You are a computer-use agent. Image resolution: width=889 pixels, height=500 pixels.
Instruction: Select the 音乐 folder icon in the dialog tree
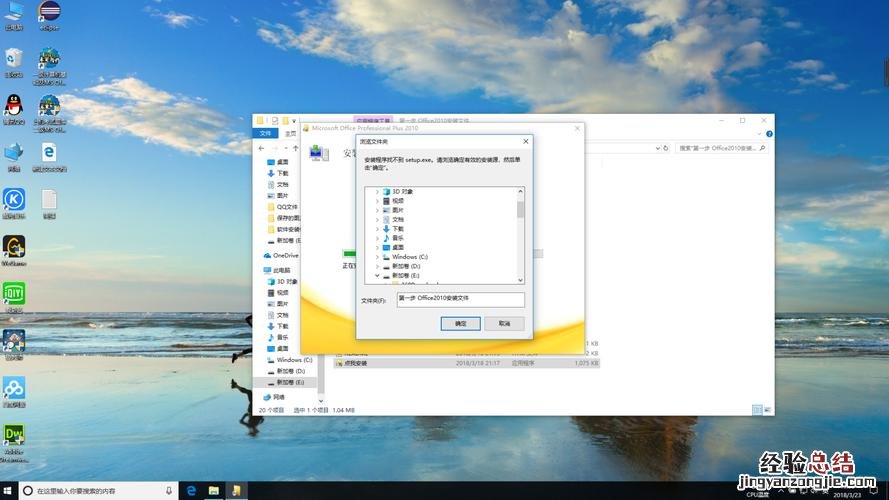tap(386, 238)
